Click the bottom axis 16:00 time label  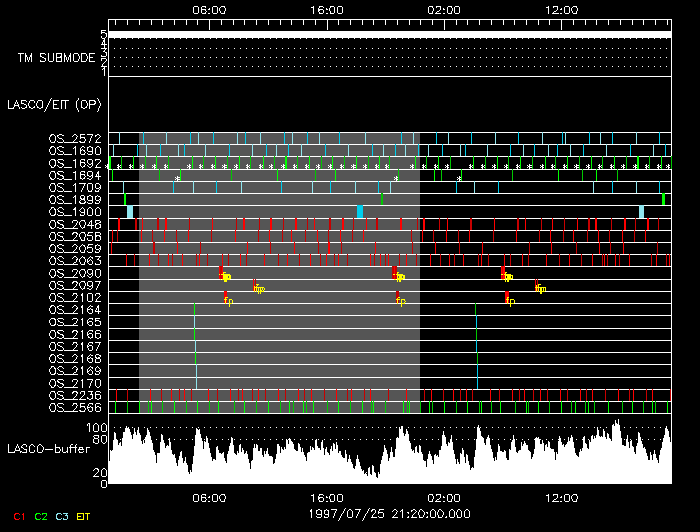[326, 497]
